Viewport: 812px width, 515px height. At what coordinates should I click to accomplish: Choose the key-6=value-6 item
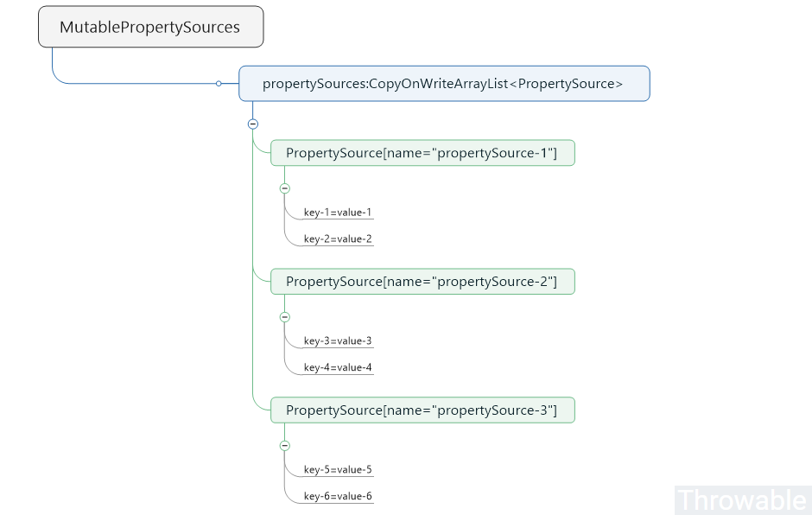click(338, 496)
